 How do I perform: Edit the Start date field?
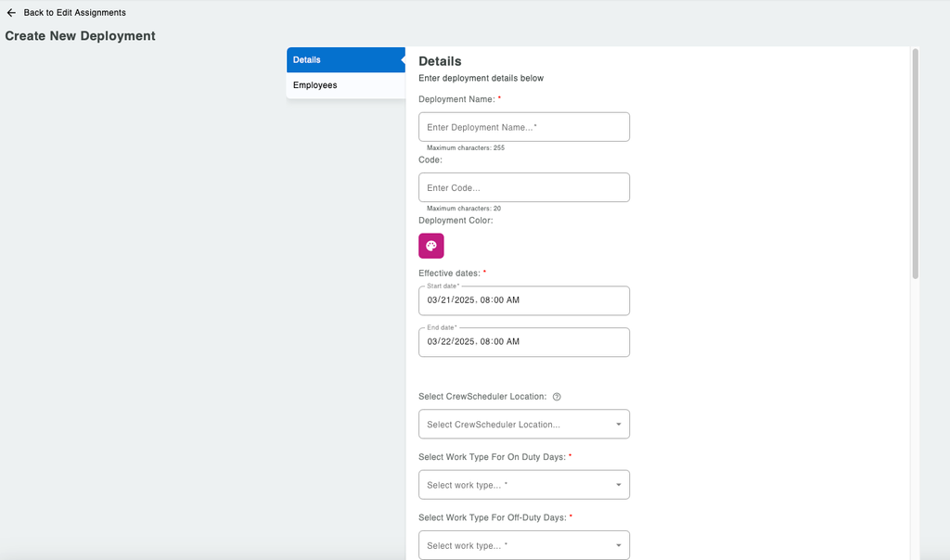click(523, 300)
